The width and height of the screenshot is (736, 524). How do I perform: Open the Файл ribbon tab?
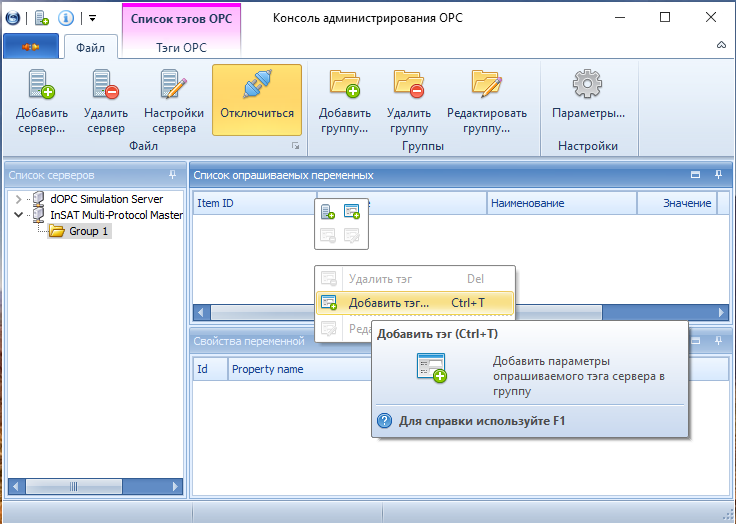(91, 47)
